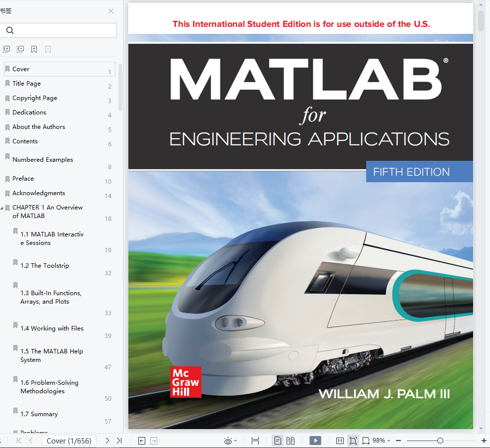Open 1.5 The MATLAB Help System
The width and height of the screenshot is (490, 448).
click(52, 355)
